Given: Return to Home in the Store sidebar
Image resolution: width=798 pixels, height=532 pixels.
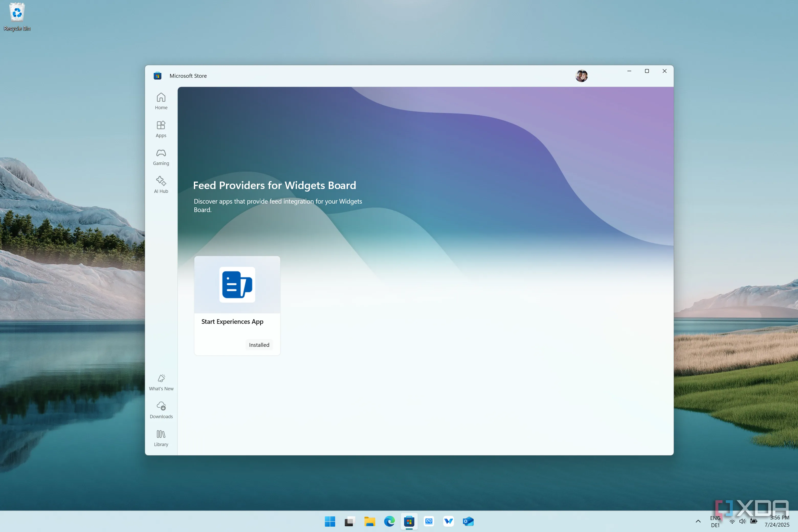Looking at the screenshot, I should click(161, 101).
